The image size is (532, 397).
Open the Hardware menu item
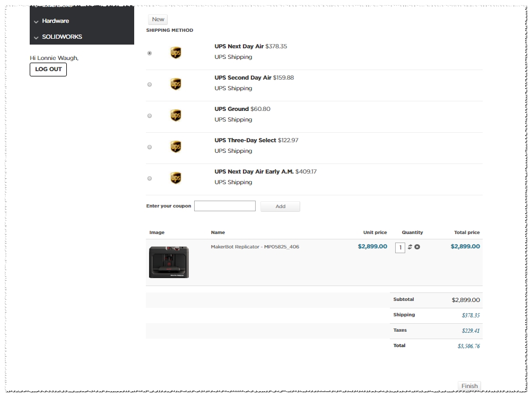click(x=55, y=21)
